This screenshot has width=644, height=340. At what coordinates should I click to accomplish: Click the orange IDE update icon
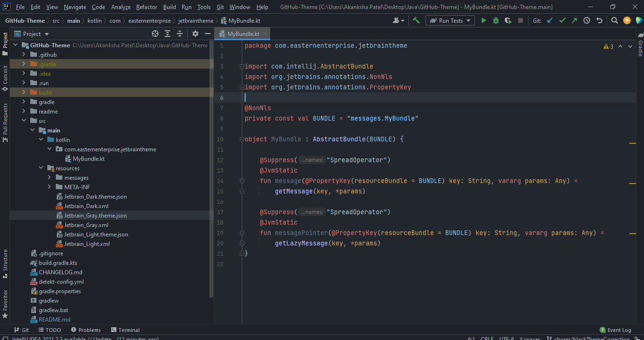pos(627,20)
